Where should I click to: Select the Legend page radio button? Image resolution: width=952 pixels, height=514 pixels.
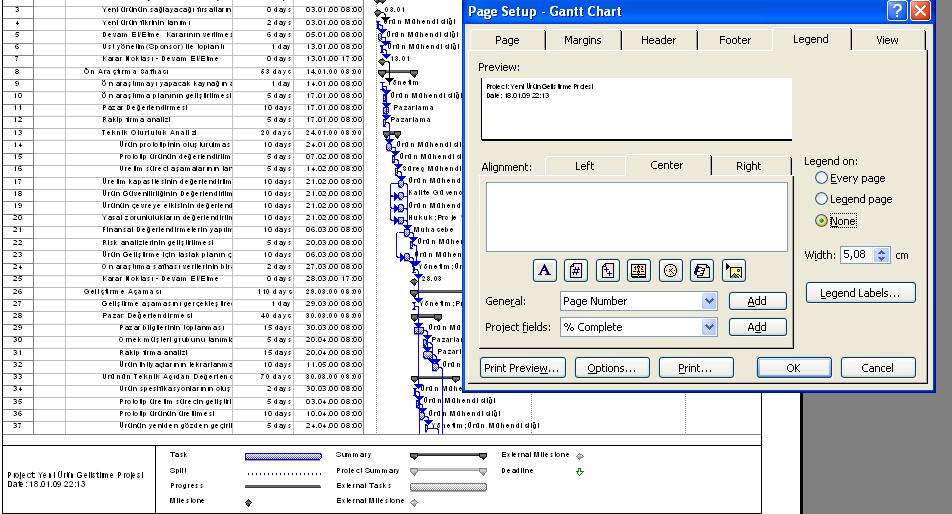822,199
